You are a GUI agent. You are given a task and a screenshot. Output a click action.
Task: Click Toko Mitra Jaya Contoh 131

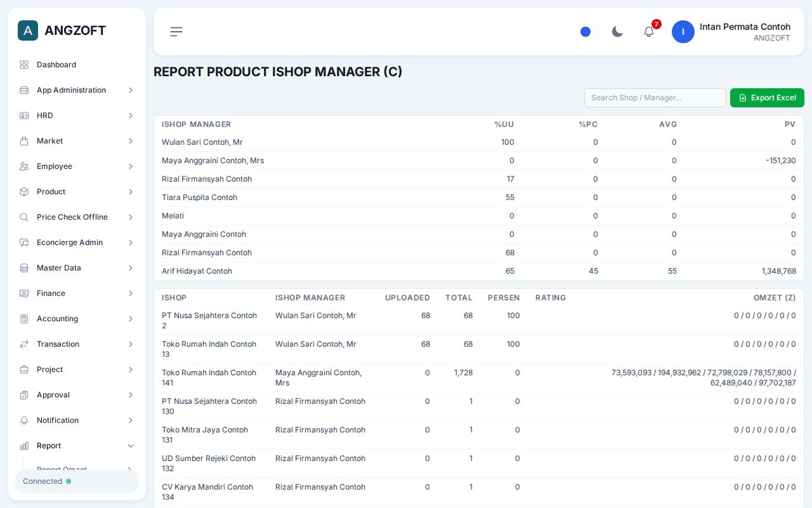pos(205,435)
